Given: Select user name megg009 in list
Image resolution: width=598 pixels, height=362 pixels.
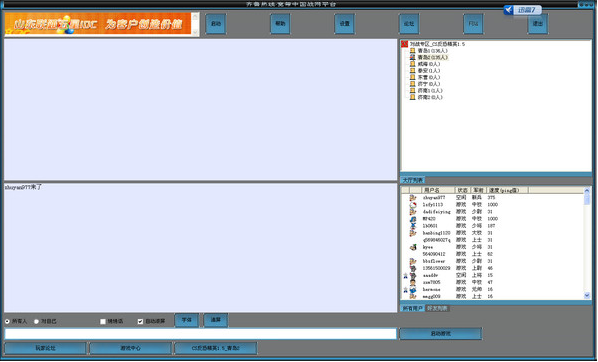Looking at the screenshot, I should pos(431,297).
